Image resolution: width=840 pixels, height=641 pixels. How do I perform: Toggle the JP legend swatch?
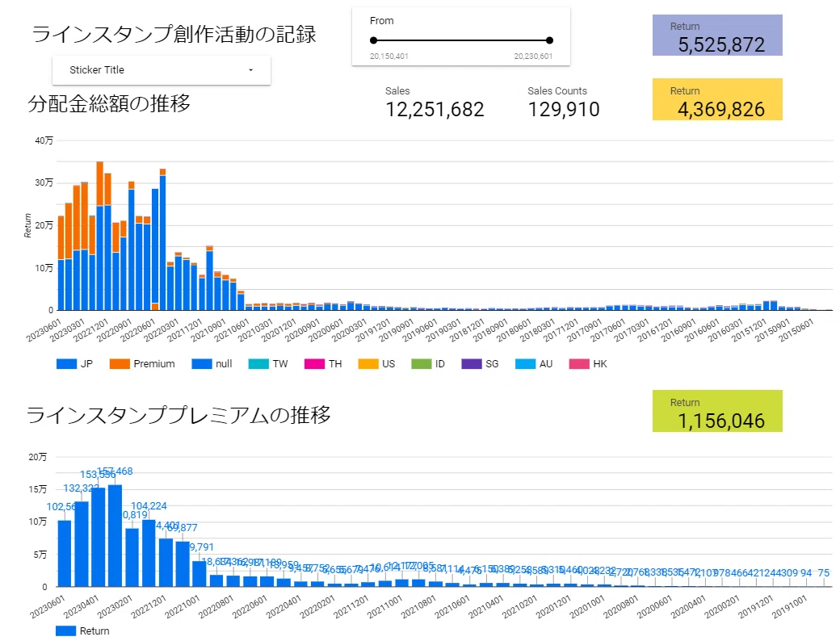(x=66, y=364)
